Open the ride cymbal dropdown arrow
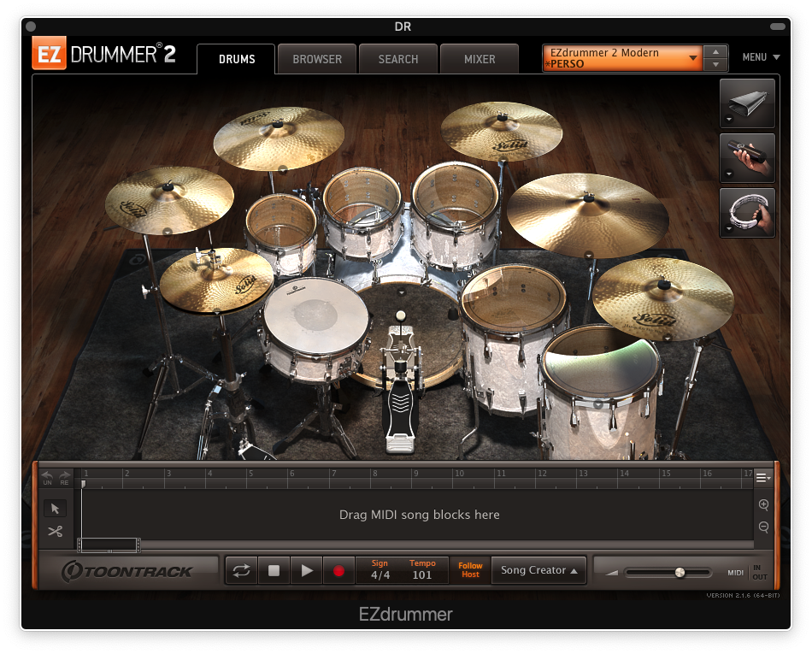The image size is (812, 654). (x=588, y=255)
